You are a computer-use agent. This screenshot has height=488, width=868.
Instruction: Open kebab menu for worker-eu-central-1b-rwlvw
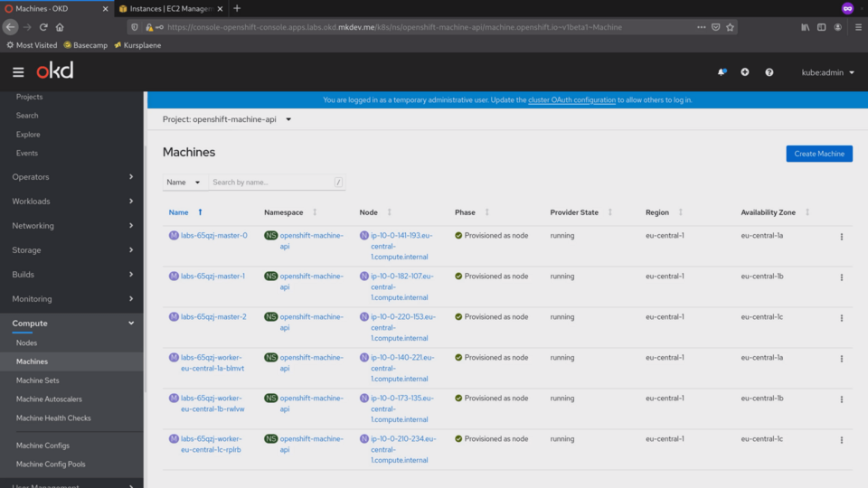(842, 399)
